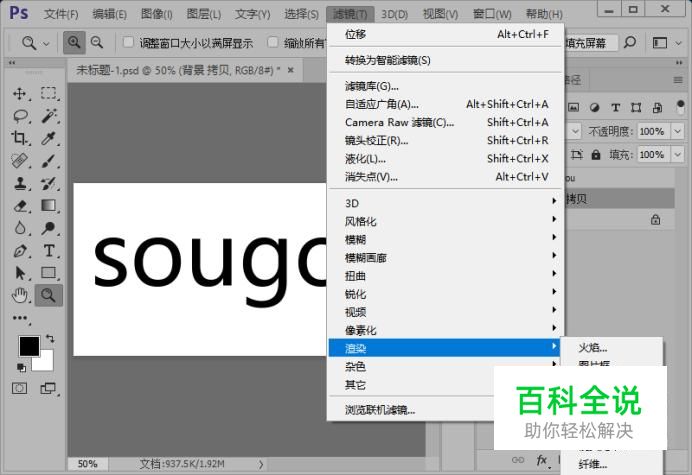Swap foreground and background colors

pyautogui.click(x=50, y=339)
